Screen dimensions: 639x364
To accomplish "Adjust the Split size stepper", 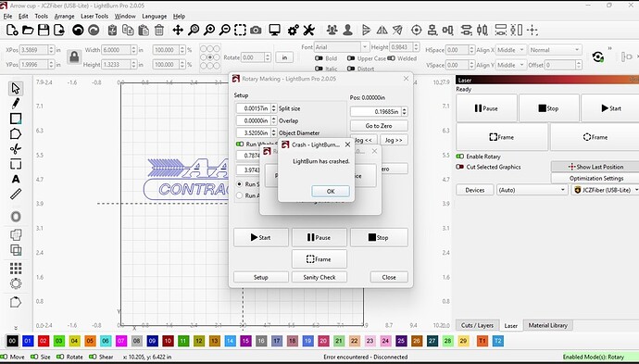I will (273, 108).
